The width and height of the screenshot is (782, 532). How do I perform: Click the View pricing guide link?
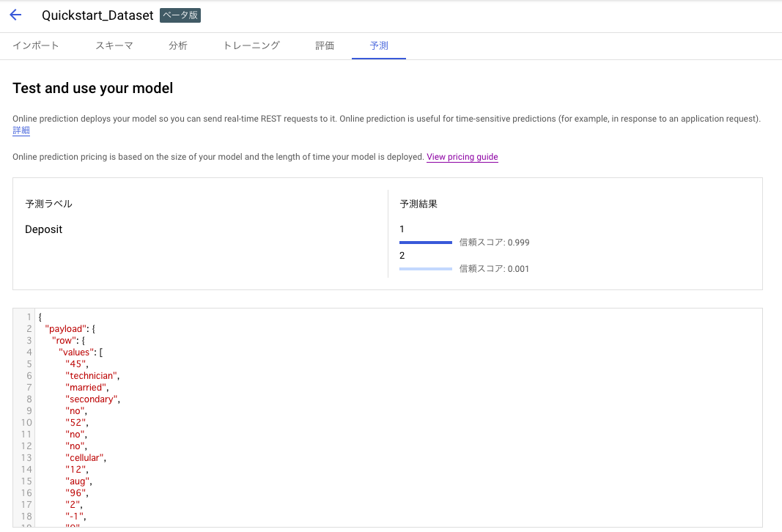click(462, 157)
